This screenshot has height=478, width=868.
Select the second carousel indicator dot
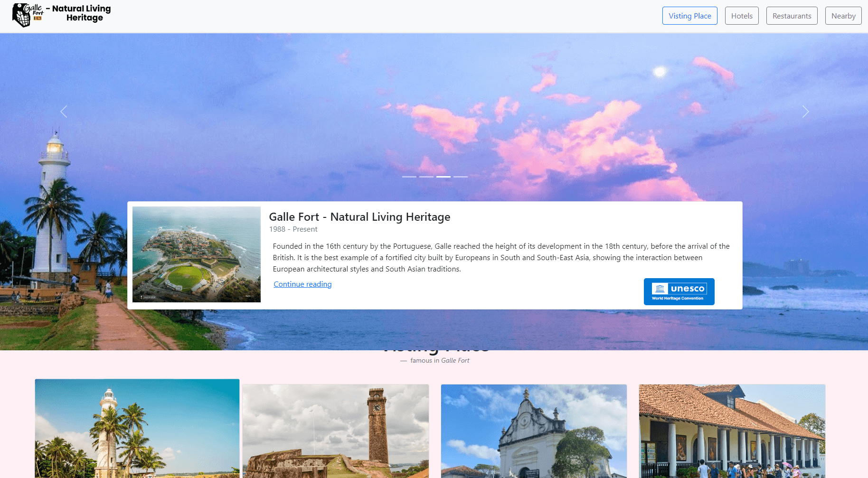click(x=426, y=176)
